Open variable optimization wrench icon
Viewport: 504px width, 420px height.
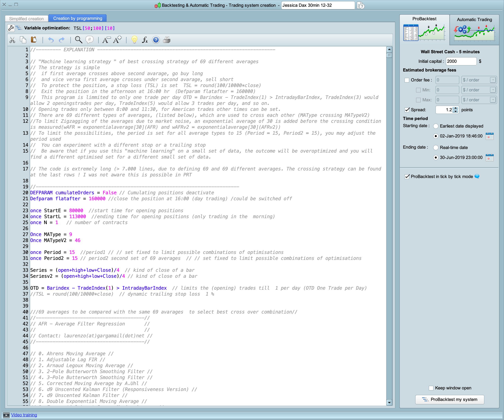point(11,28)
